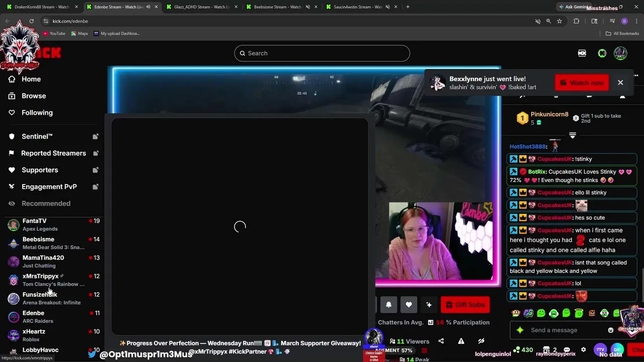Click the report warning triangle icon
Screen dimensions: 644x362
pos(461,341)
